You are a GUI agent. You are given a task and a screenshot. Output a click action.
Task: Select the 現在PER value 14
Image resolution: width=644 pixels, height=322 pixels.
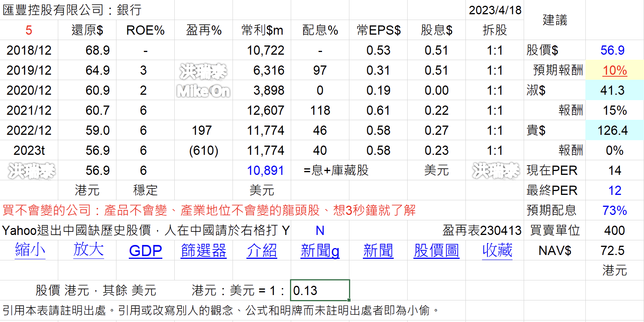(615, 170)
